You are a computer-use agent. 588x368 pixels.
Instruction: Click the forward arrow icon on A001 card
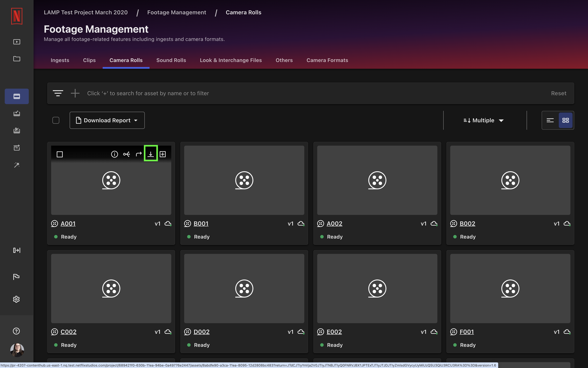[x=139, y=154]
